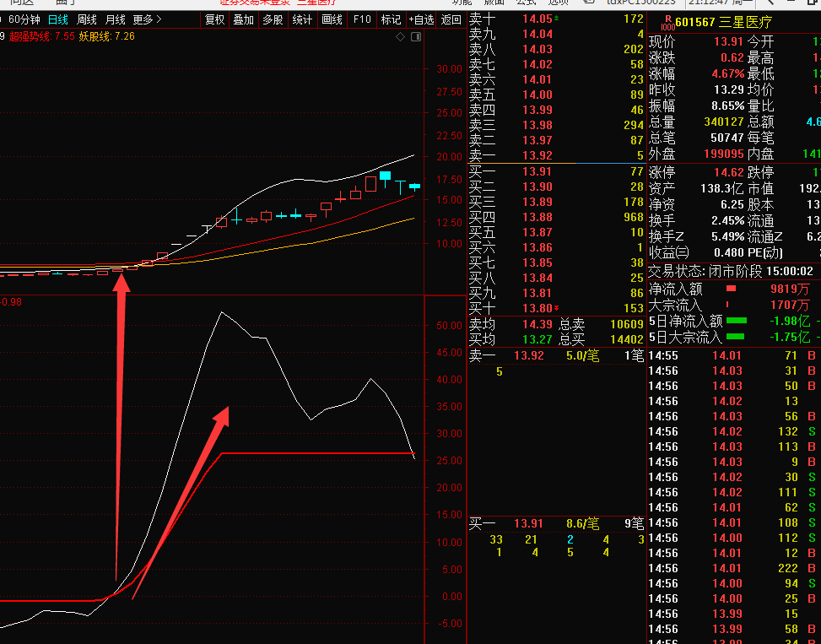Open F10 company information
Image resolution: width=821 pixels, height=644 pixels.
tap(362, 20)
